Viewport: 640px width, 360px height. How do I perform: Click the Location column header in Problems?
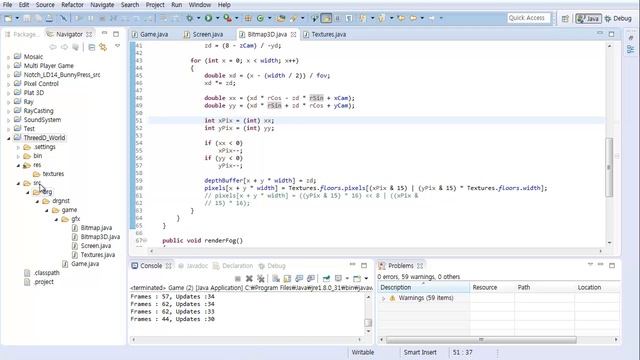[x=597, y=287]
